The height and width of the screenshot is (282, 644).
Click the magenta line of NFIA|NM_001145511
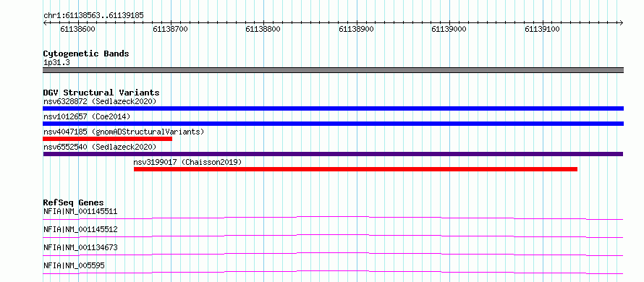(x=333, y=218)
